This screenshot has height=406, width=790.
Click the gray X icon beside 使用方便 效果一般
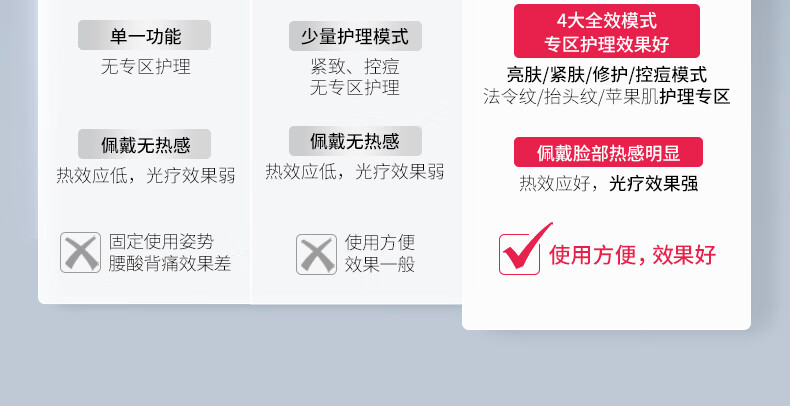click(316, 254)
